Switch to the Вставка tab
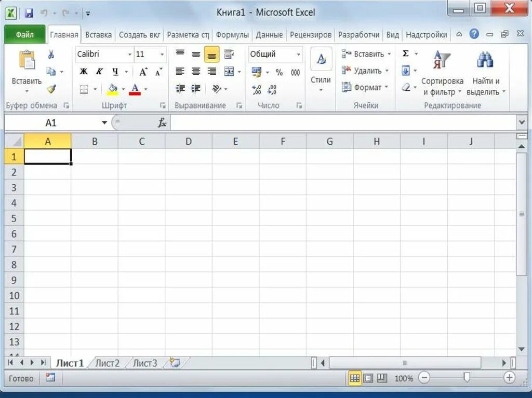The height and width of the screenshot is (398, 532). [98, 35]
